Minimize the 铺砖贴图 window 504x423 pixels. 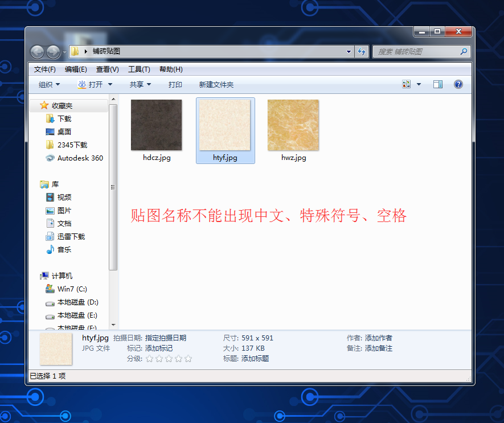point(422,31)
